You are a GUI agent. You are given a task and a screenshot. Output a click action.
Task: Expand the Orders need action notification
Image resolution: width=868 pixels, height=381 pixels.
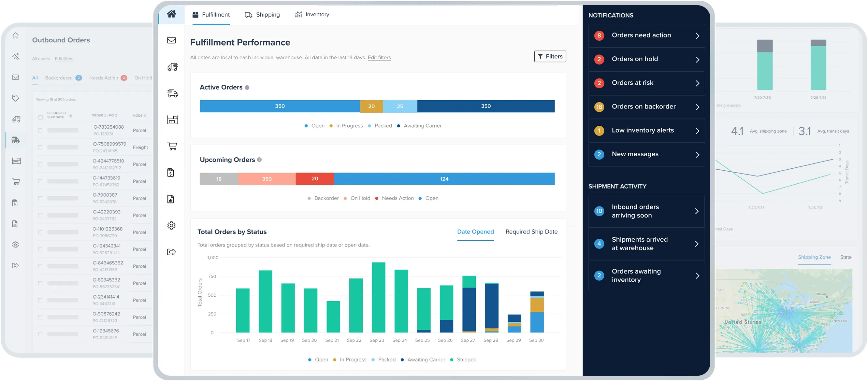[x=646, y=35]
